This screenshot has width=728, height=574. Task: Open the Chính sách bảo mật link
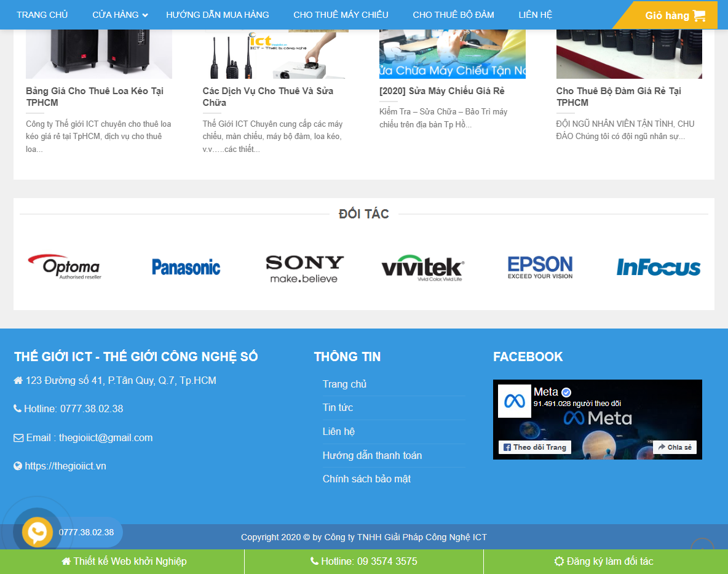coord(366,479)
